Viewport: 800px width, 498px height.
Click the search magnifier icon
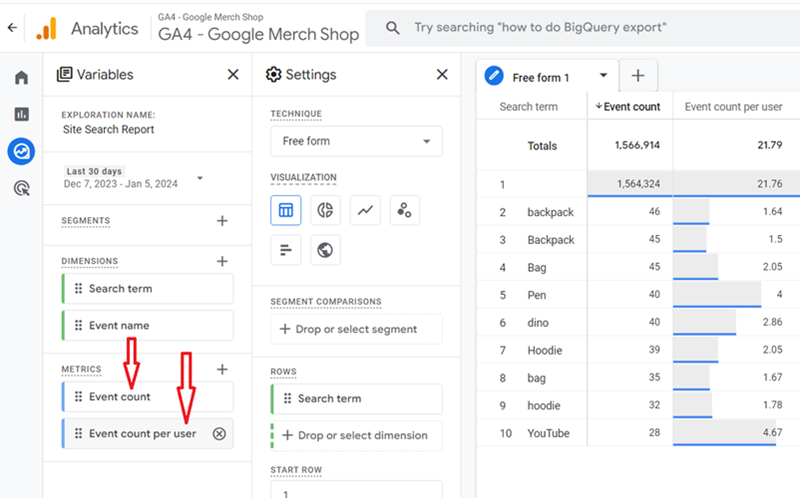[392, 28]
